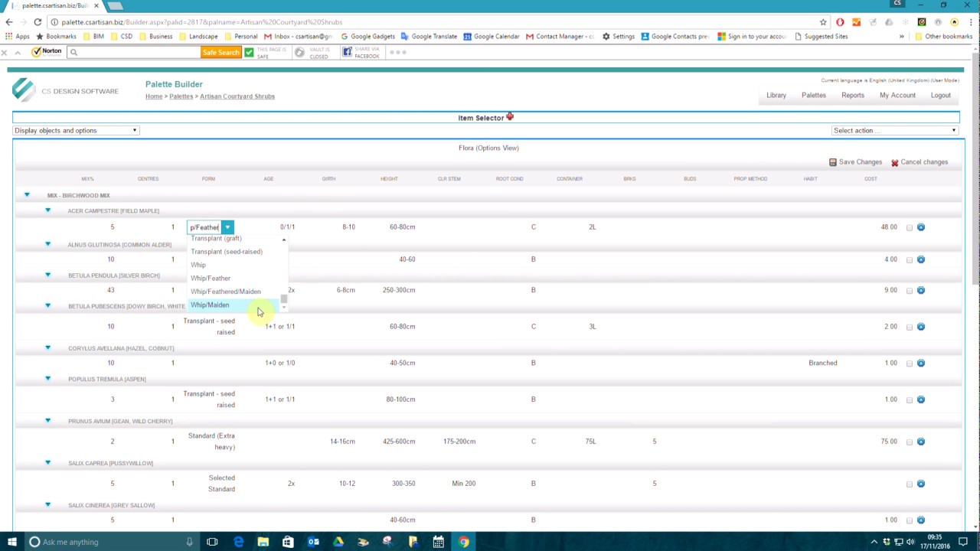
Task: Tick the checkbox in Populus Tremula row
Action: click(910, 399)
